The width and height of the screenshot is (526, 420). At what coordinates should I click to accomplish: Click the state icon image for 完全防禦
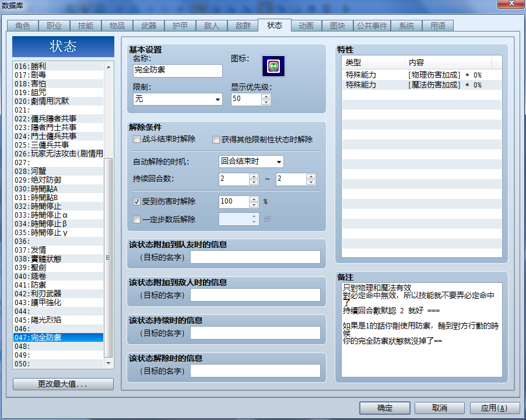tap(273, 66)
